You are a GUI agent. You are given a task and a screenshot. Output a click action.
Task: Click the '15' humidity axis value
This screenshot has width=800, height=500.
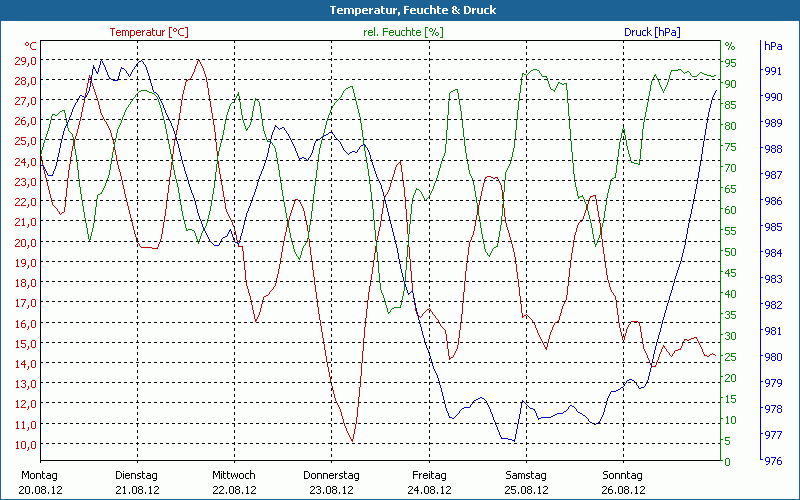pos(731,399)
